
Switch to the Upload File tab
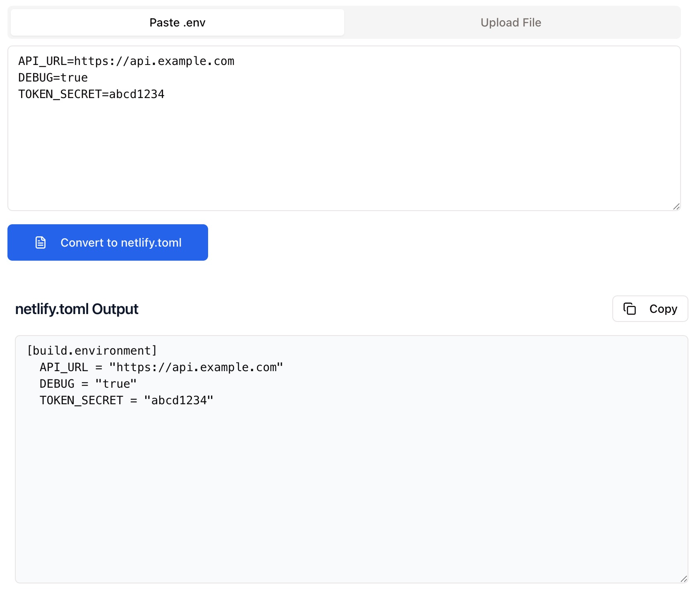[x=511, y=22]
